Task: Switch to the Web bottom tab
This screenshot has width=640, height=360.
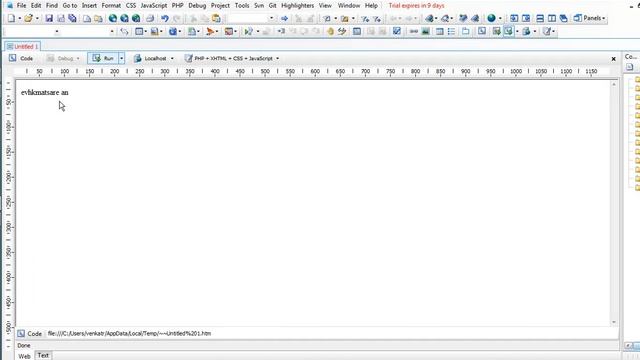Action: tap(24, 356)
